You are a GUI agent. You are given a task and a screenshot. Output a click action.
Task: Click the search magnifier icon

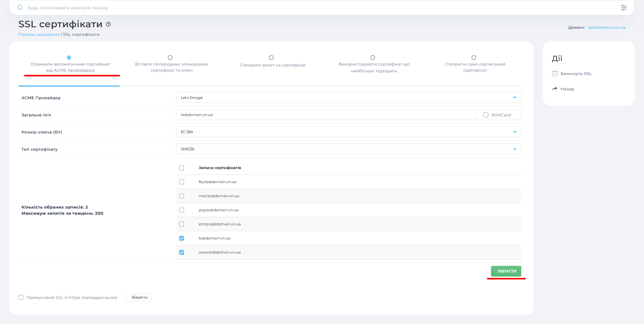20,8
